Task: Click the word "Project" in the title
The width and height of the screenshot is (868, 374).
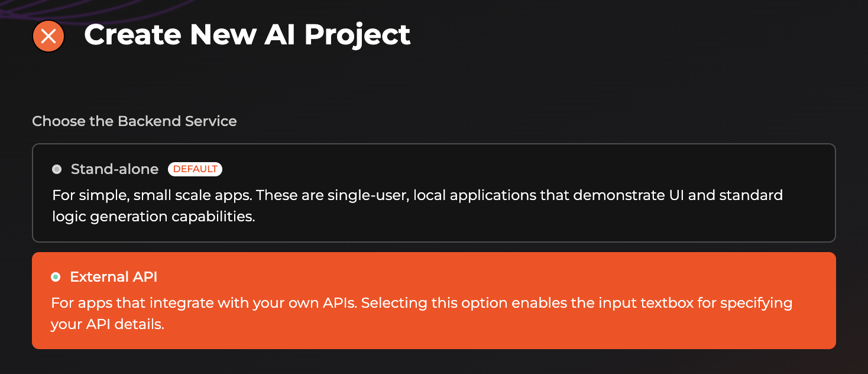Action: pyautogui.click(x=357, y=35)
